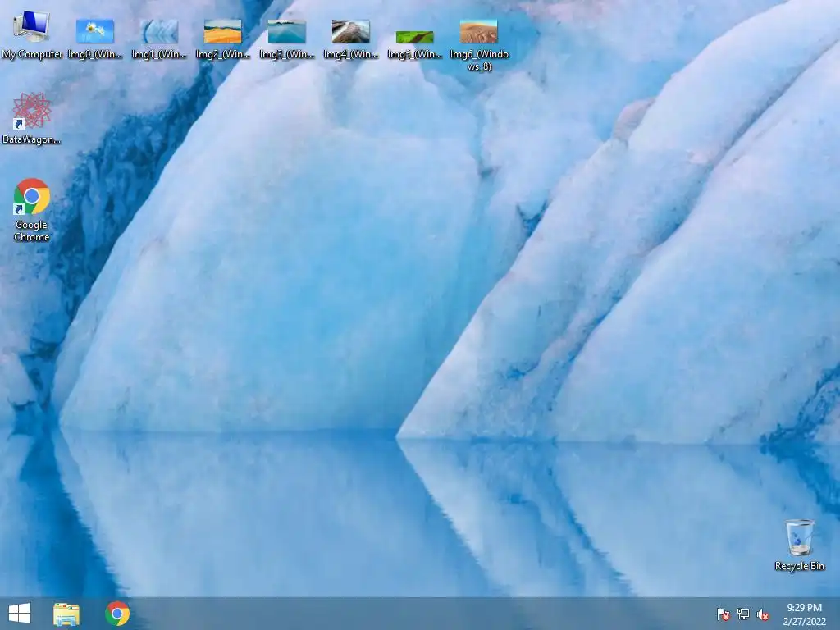
Task: Select the Img1 image file icon
Action: [159, 39]
